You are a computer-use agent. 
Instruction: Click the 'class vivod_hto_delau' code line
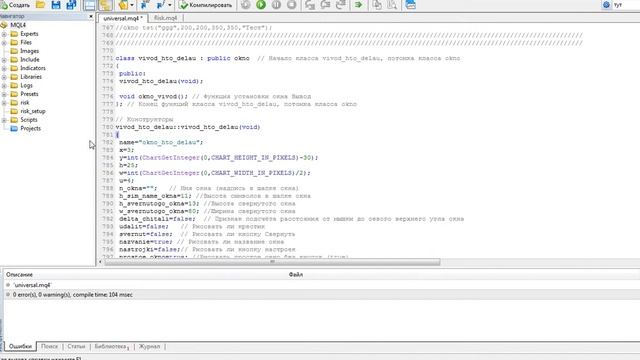pyautogui.click(x=288, y=58)
